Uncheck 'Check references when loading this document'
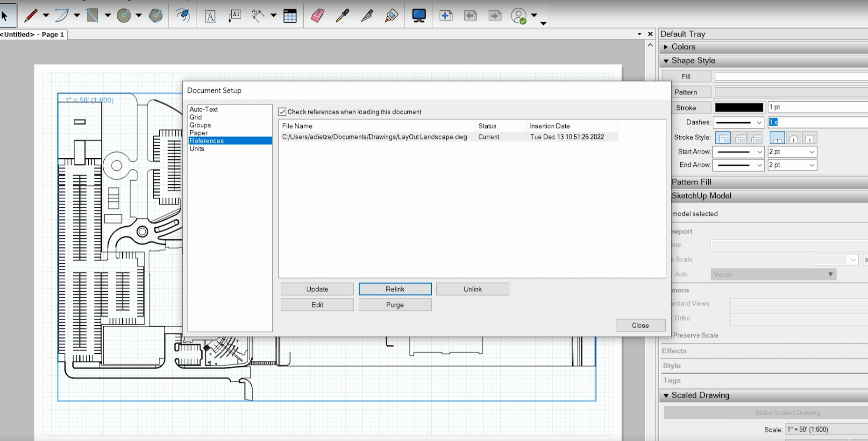Viewport: 868px width, 441px height. (282, 112)
